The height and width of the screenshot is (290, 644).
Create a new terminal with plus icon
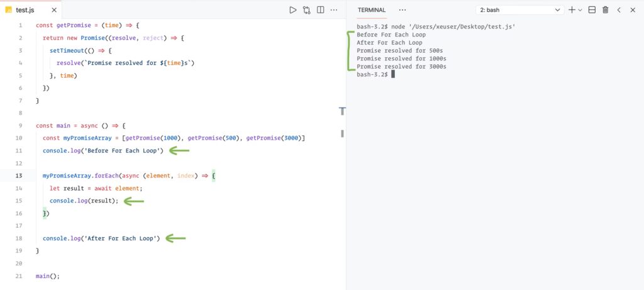pos(572,10)
